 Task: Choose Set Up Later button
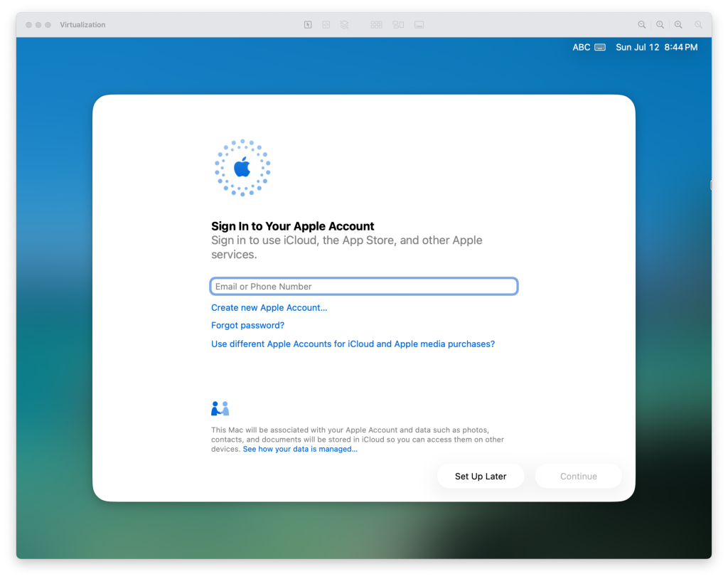coord(481,477)
